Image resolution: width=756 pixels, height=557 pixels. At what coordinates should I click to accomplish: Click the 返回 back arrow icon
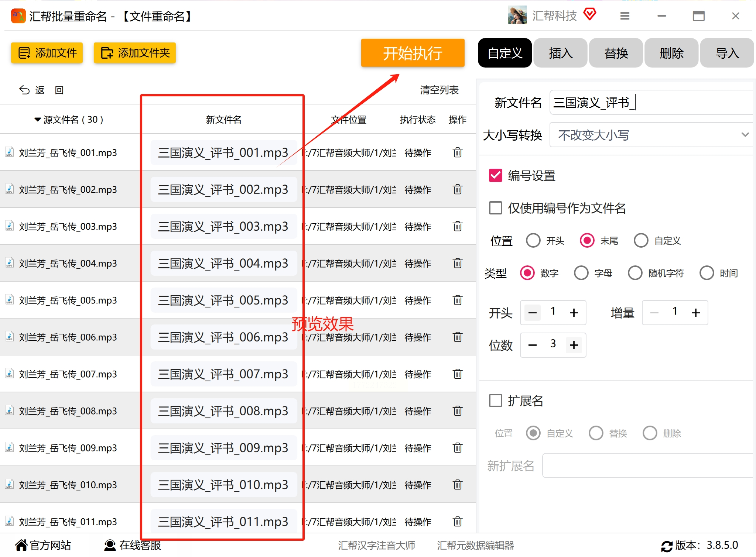(x=24, y=90)
